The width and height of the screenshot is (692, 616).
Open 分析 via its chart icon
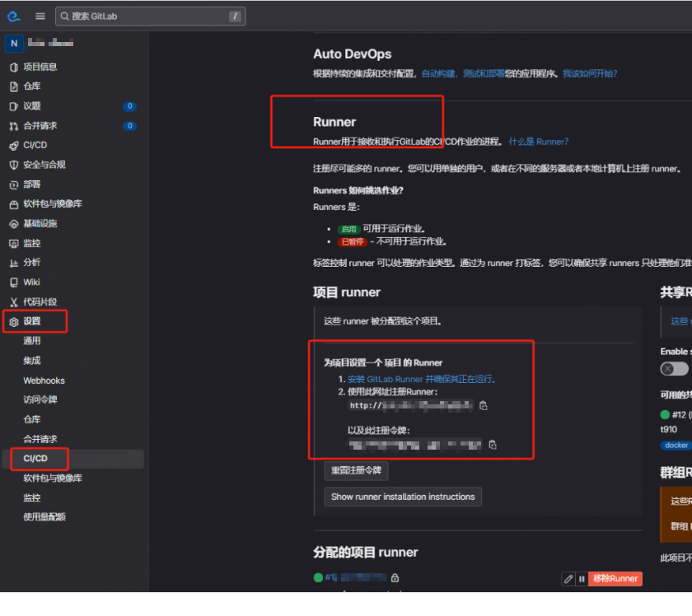(14, 263)
